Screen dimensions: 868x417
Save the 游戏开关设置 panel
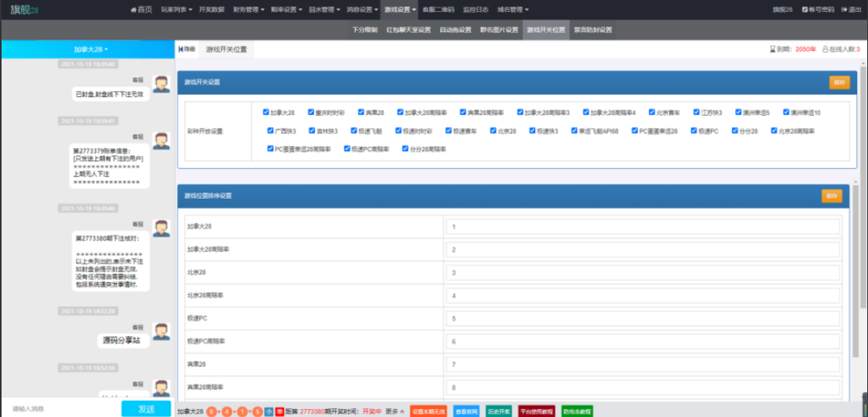839,82
